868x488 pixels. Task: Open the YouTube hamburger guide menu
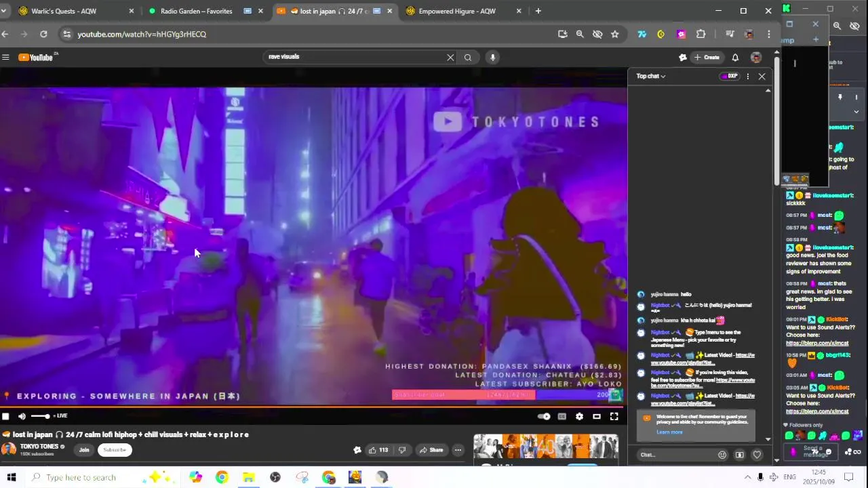pyautogui.click(x=5, y=58)
